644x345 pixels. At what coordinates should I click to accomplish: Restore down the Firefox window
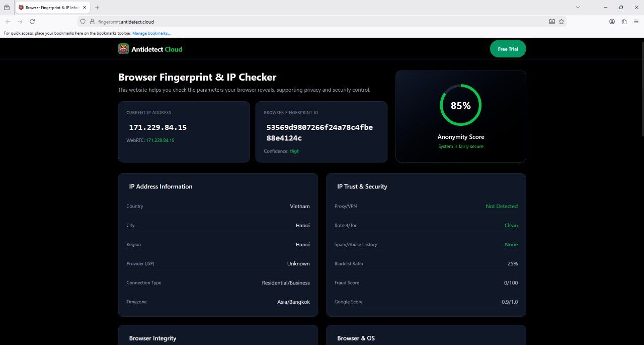[x=621, y=8]
